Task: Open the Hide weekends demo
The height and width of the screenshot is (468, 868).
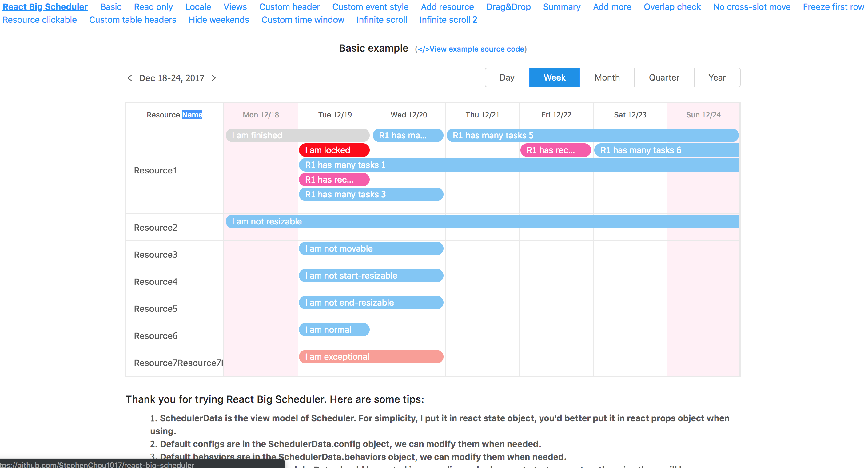Action: click(x=219, y=20)
